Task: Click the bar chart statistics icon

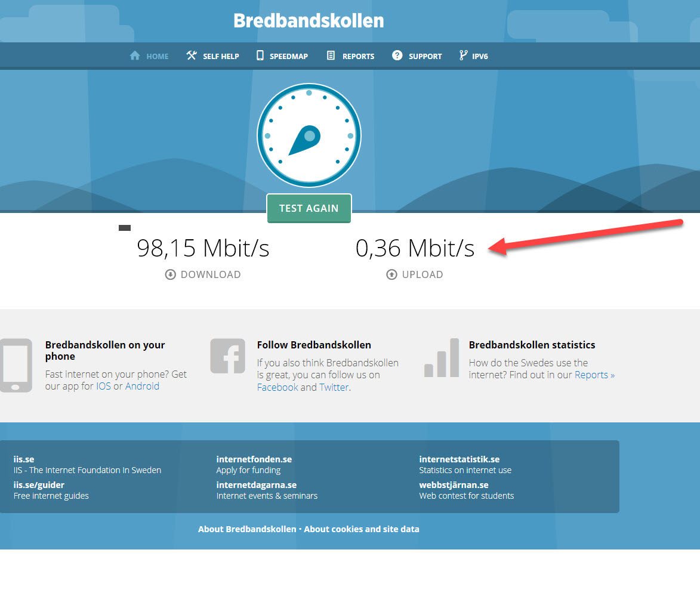Action: 442,357
